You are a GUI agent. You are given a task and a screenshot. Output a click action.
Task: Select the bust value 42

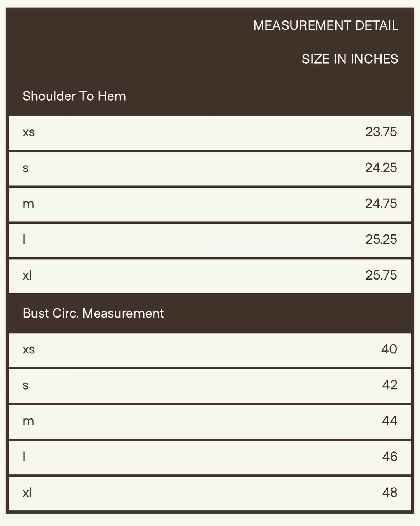[389, 385]
